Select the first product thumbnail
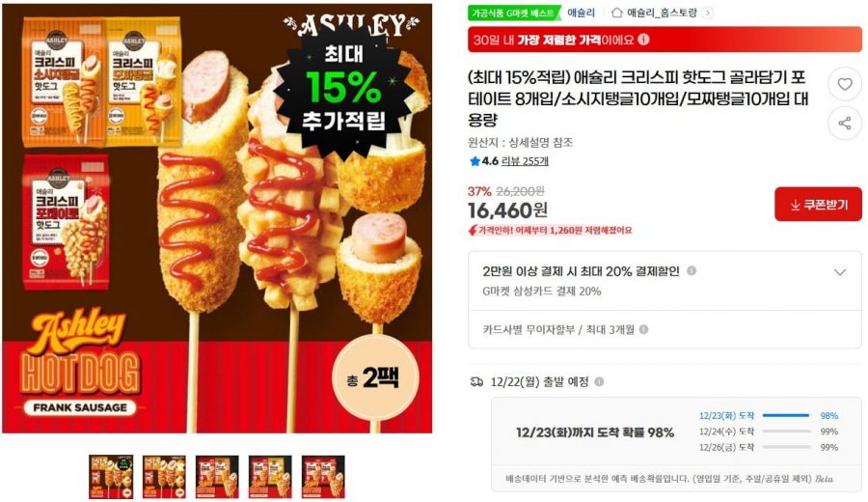 click(111, 477)
